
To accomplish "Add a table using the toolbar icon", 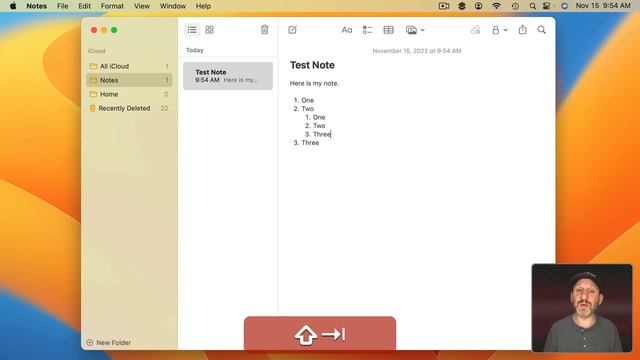I will pos(389,30).
